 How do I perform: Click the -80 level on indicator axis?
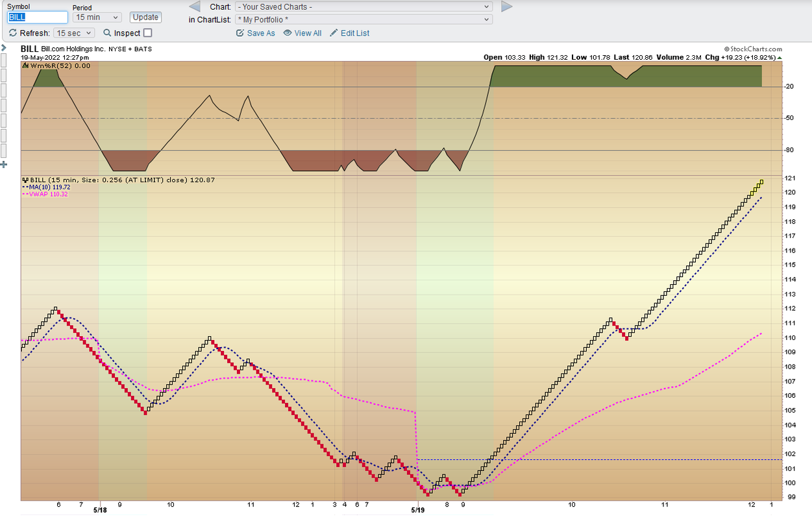pos(789,151)
